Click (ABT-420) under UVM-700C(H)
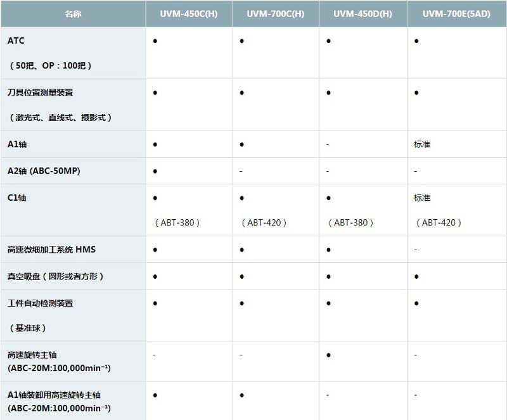The image size is (507, 420). 264,222
